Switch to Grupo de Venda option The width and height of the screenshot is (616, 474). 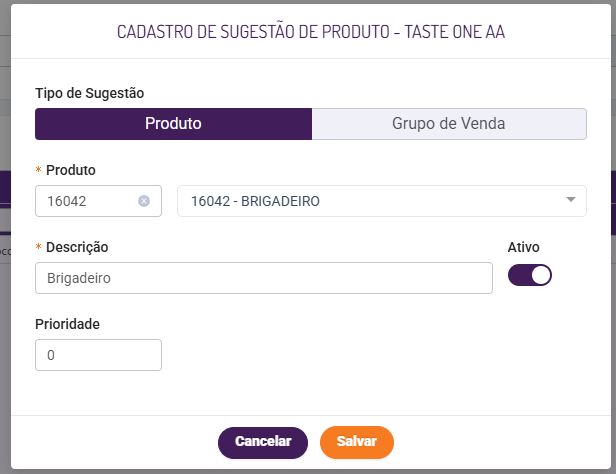(449, 124)
